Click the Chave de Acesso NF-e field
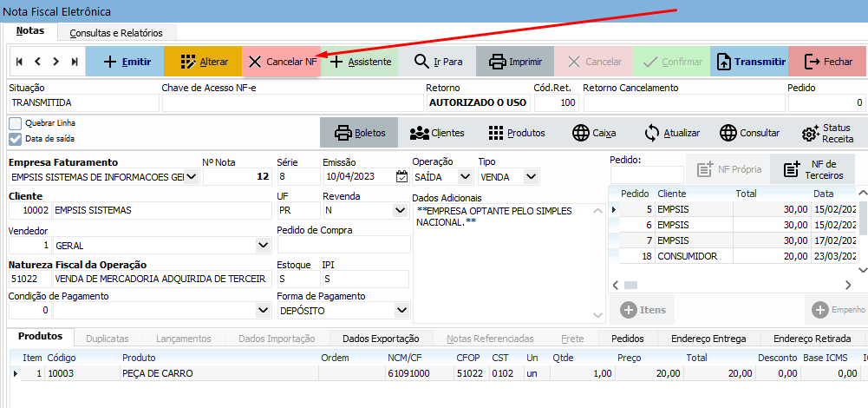Screen dimensions: 868x408 pyautogui.click(x=292, y=102)
